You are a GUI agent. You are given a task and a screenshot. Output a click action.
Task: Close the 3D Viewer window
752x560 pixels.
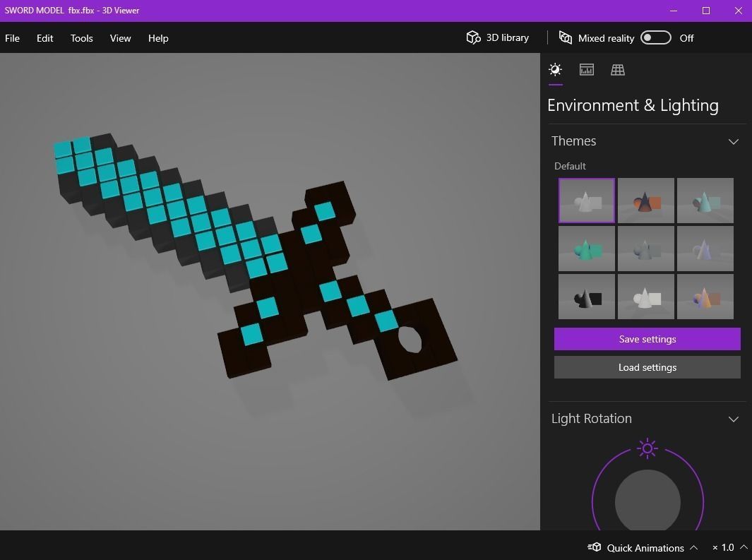coord(739,11)
